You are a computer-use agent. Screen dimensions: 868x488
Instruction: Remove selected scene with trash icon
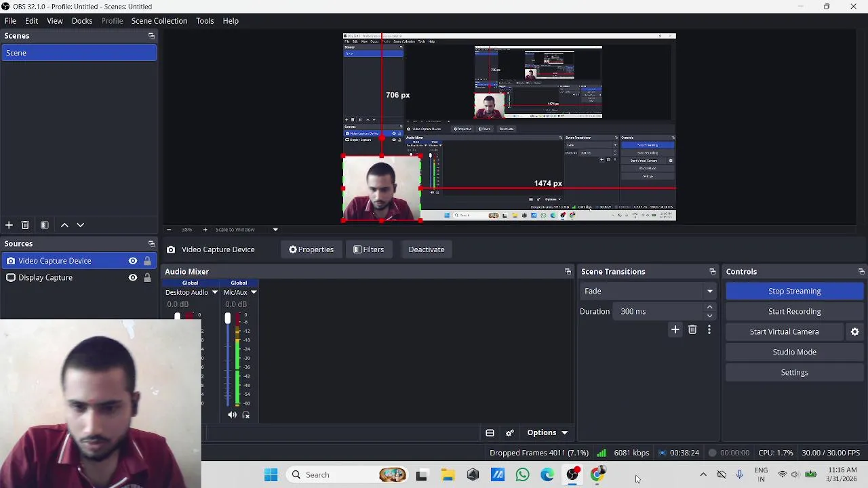tap(25, 225)
